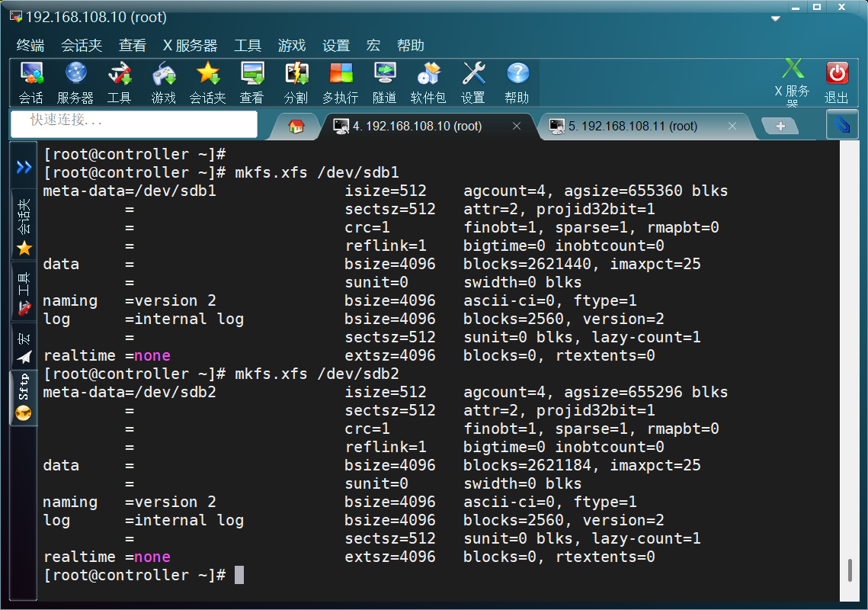Expand sidebar with double-arrow icon
Viewport: 868px width, 610px height.
click(24, 167)
